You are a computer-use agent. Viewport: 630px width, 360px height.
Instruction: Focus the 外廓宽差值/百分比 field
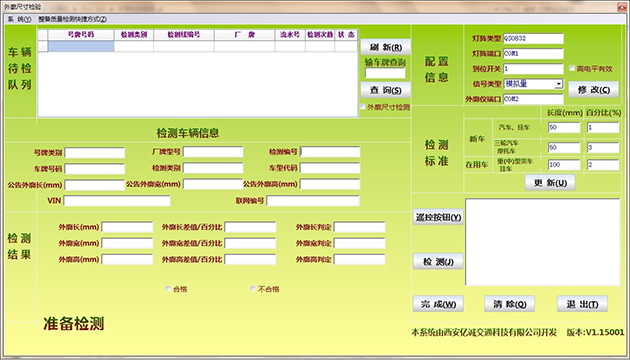[250, 243]
